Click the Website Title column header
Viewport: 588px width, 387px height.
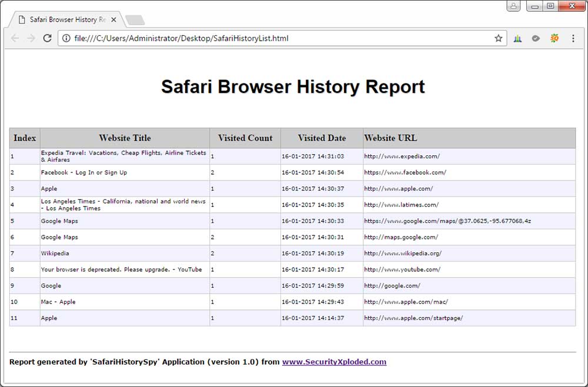125,138
